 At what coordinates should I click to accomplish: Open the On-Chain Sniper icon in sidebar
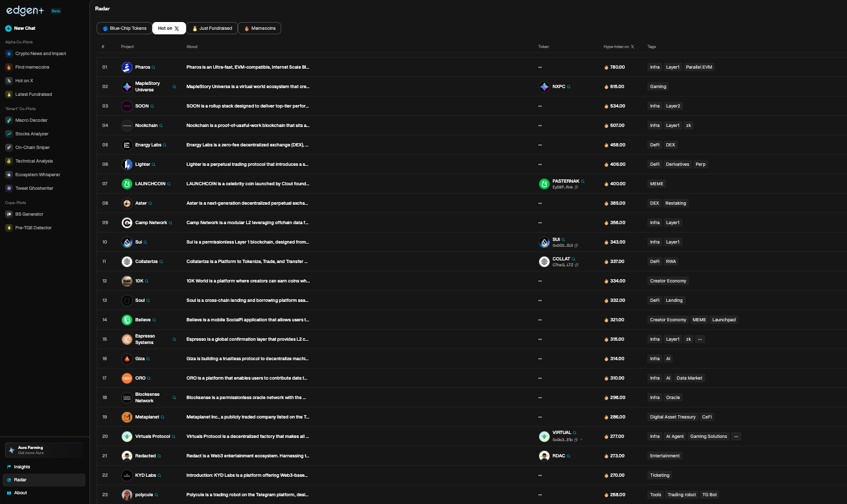click(x=9, y=148)
